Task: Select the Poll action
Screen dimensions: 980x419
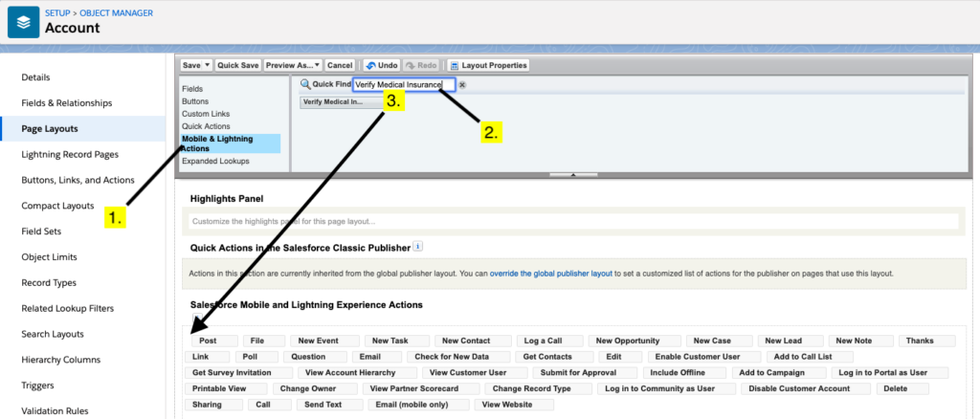Action: [256, 357]
